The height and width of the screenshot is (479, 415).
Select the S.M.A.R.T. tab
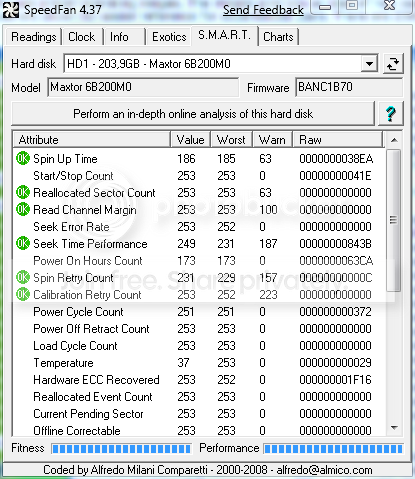pyautogui.click(x=224, y=35)
